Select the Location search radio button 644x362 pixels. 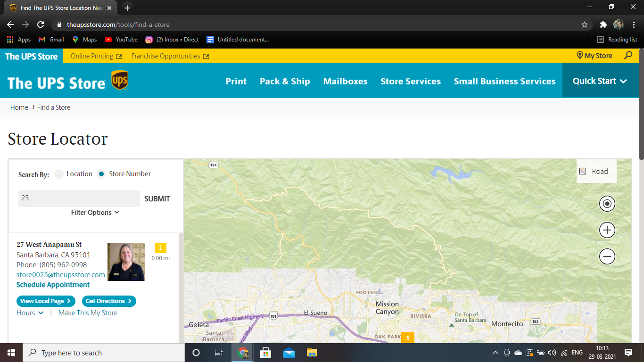59,174
